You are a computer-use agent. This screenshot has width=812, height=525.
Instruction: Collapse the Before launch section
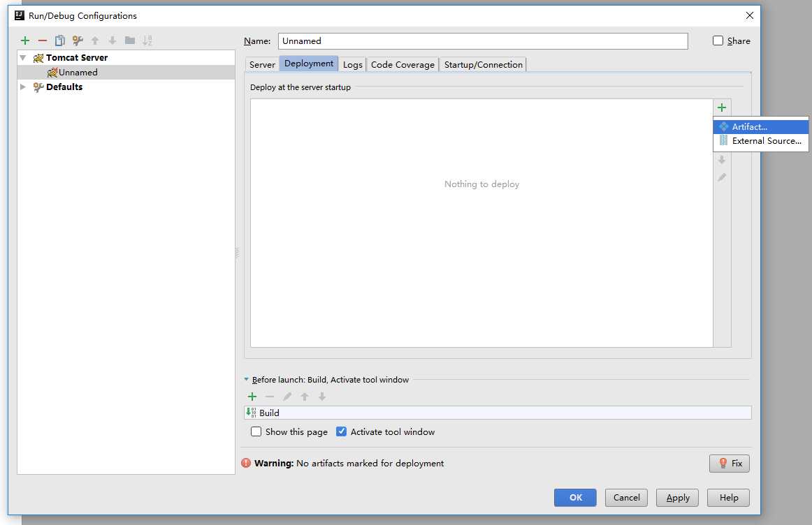[247, 379]
